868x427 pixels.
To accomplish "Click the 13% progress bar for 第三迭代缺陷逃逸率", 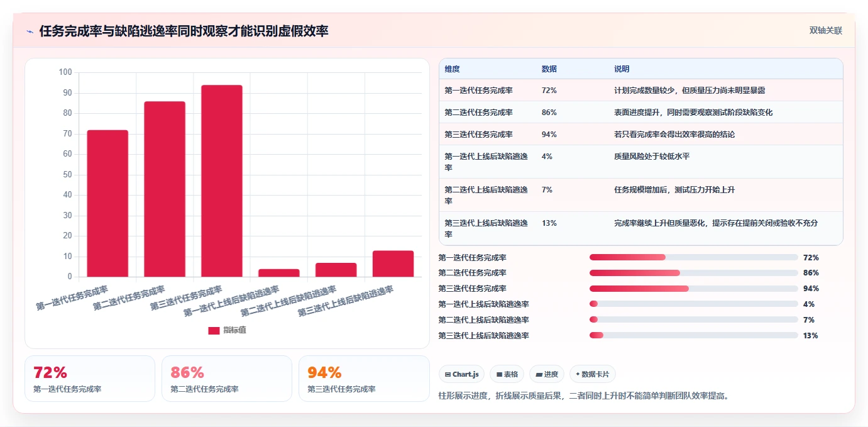I will [694, 335].
